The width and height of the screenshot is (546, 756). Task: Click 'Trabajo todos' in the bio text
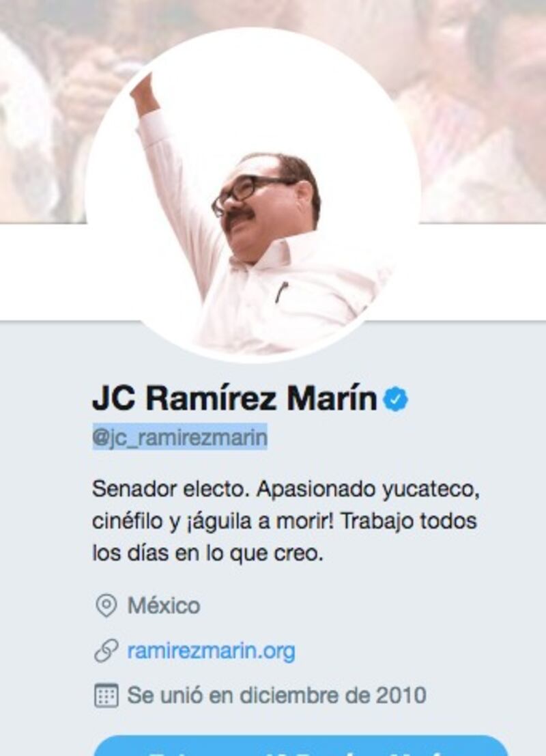click(x=408, y=521)
